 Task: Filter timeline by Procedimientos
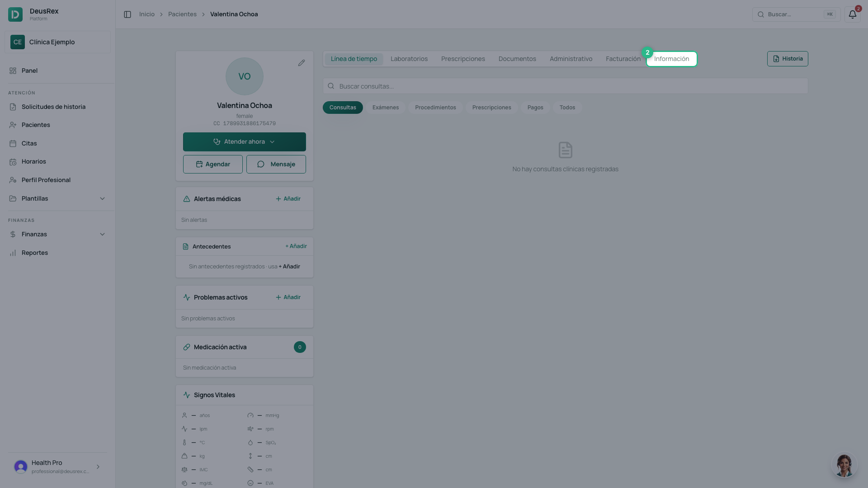click(x=435, y=108)
